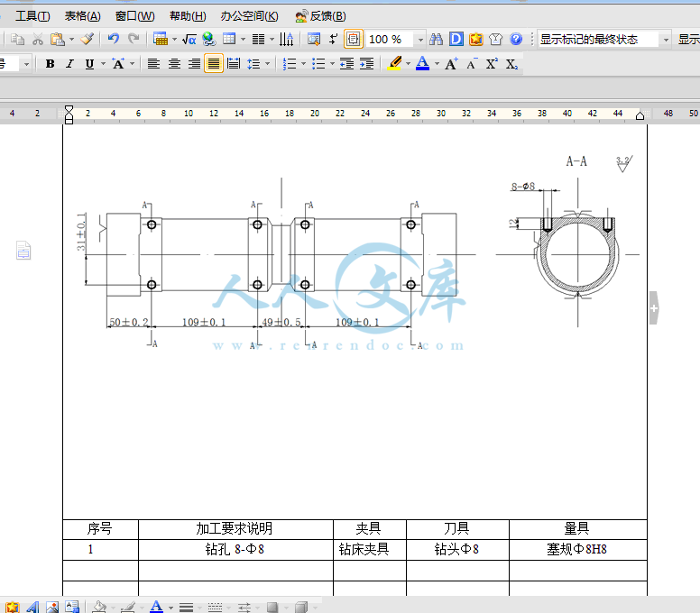
Task: Align text right
Action: click(x=194, y=64)
